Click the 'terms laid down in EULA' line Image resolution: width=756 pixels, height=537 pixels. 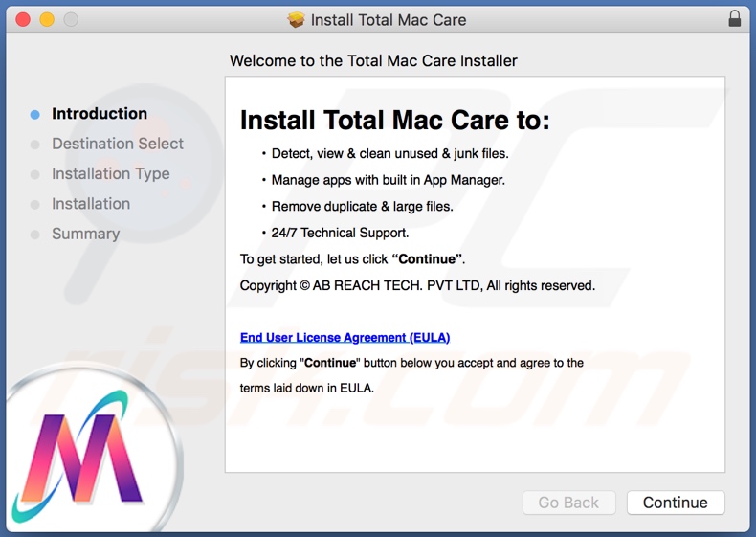(x=306, y=388)
